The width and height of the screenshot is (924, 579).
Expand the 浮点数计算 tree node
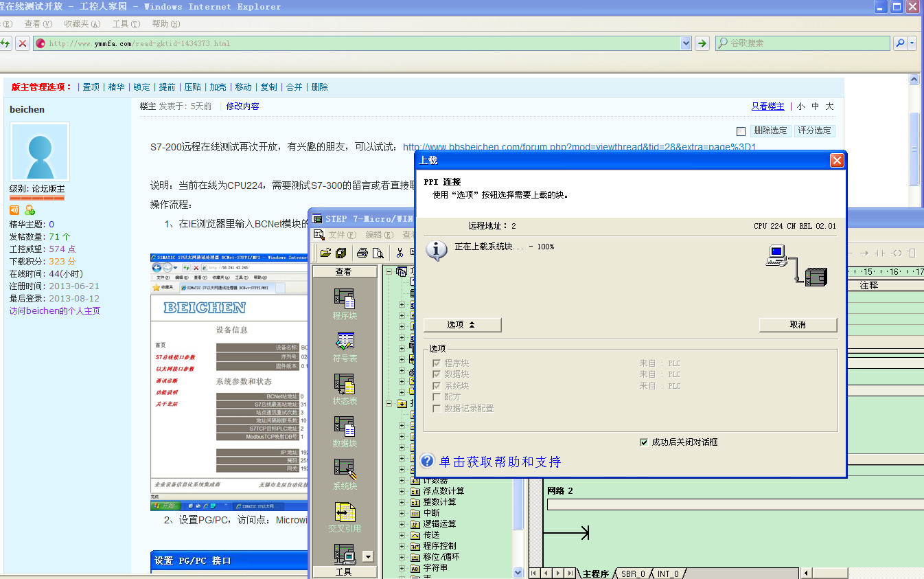coord(402,491)
